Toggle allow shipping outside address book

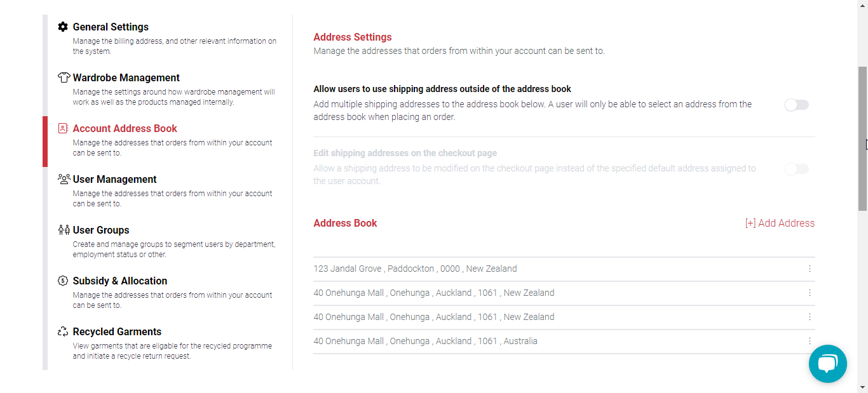click(796, 105)
